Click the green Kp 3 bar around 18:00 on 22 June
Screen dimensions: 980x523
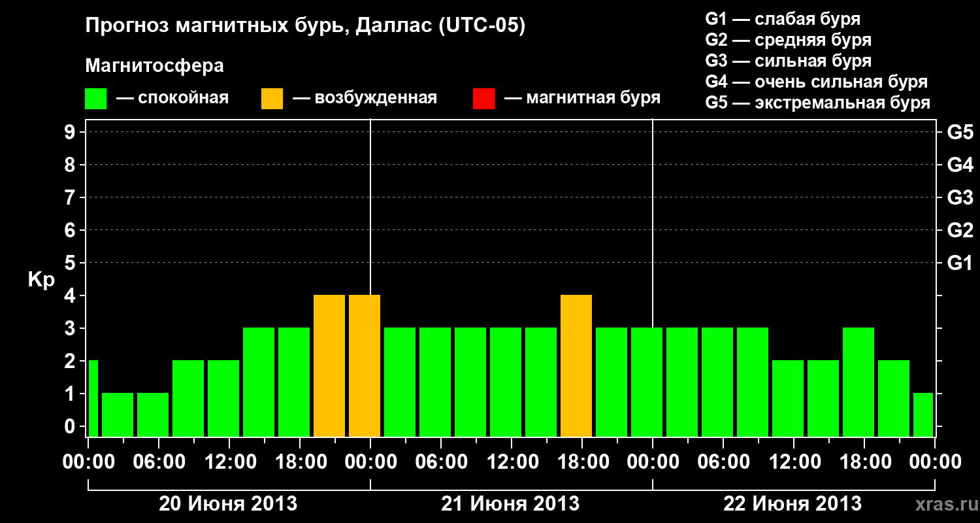858,382
